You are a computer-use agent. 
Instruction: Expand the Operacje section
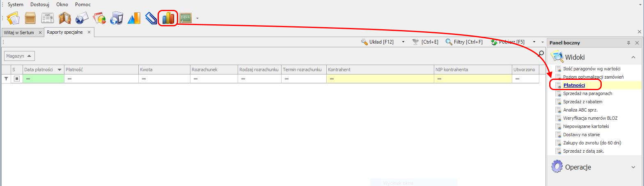click(633, 167)
